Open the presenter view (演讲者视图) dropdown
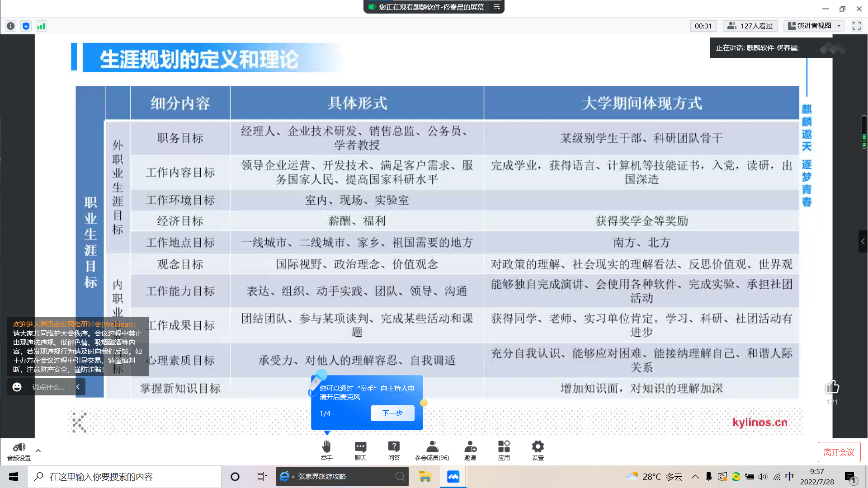The image size is (868, 488). click(814, 26)
